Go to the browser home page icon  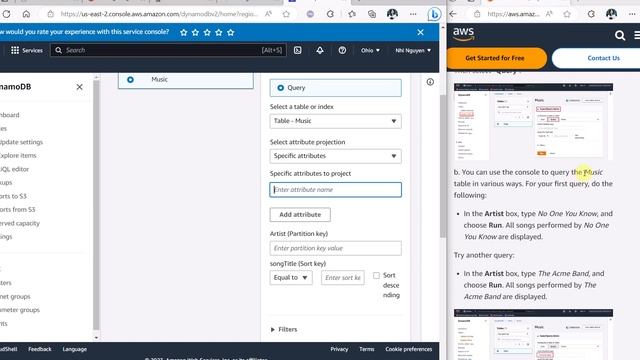coord(26,14)
